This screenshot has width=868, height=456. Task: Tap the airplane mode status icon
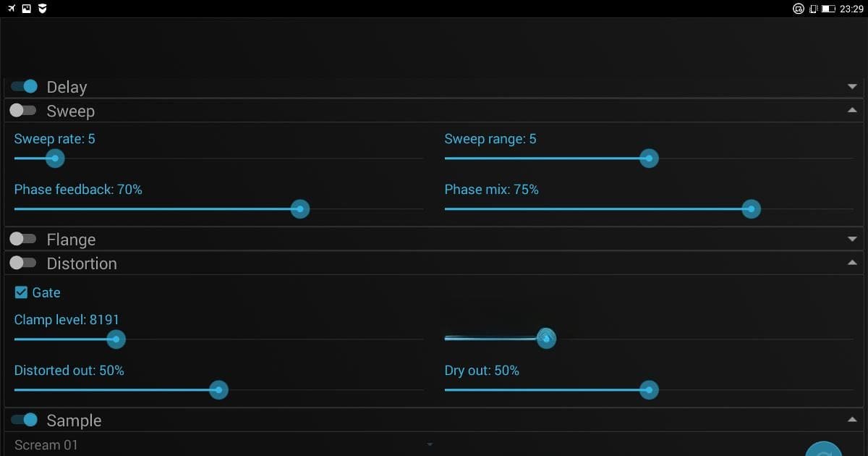[10, 9]
